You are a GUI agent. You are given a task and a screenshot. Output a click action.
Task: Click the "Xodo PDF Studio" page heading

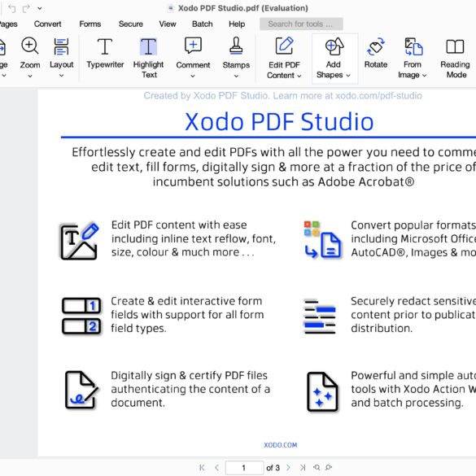pyautogui.click(x=279, y=122)
